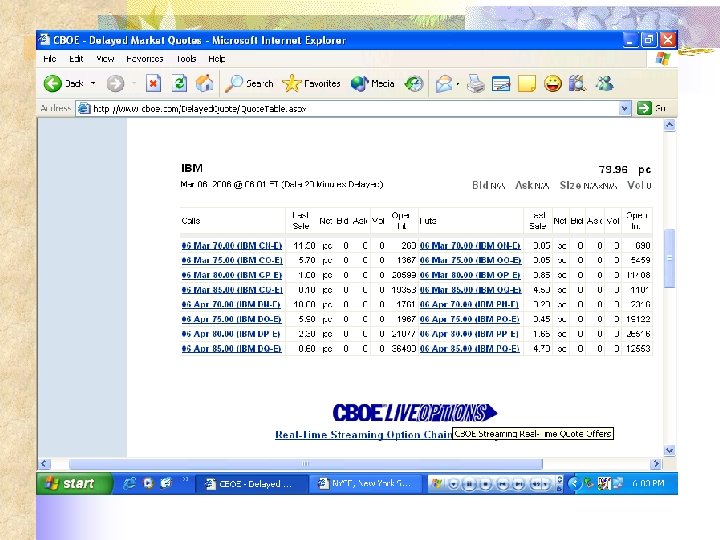Open the View menu
Screen dimensions: 720x540
click(105, 59)
